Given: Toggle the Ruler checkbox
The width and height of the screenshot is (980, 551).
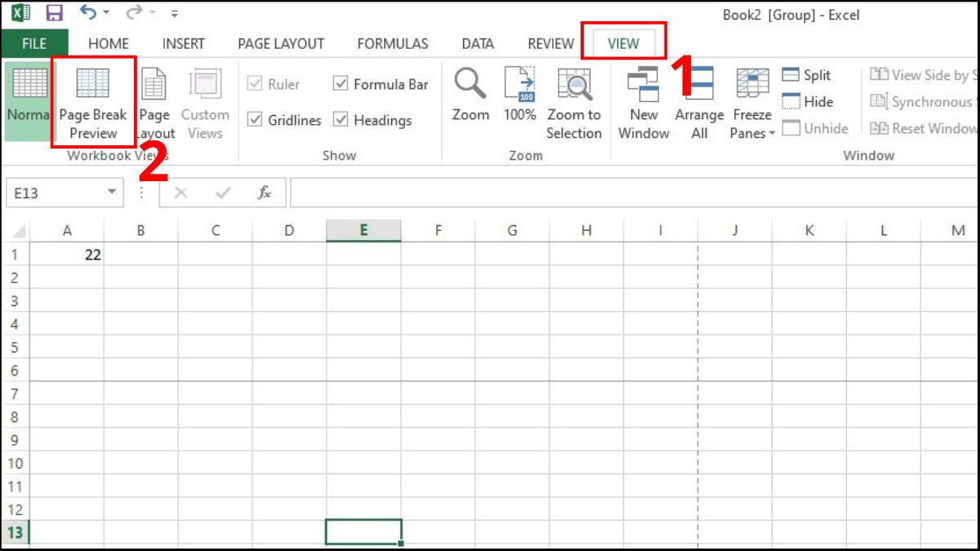Looking at the screenshot, I should (274, 84).
